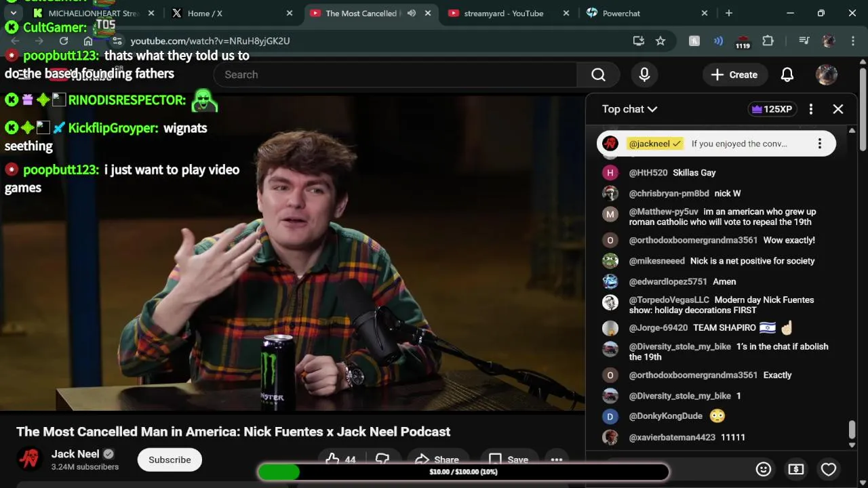Viewport: 868px width, 488px height.
Task: Focus the YouTube Search field
Action: [395, 75]
